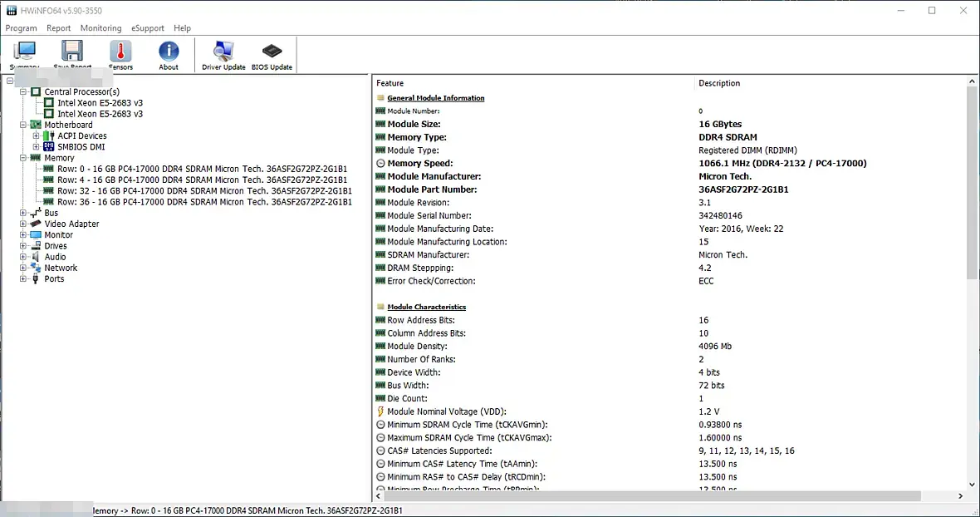
Task: Select the first Intel Xeon E5-2683 v3
Action: (x=100, y=103)
